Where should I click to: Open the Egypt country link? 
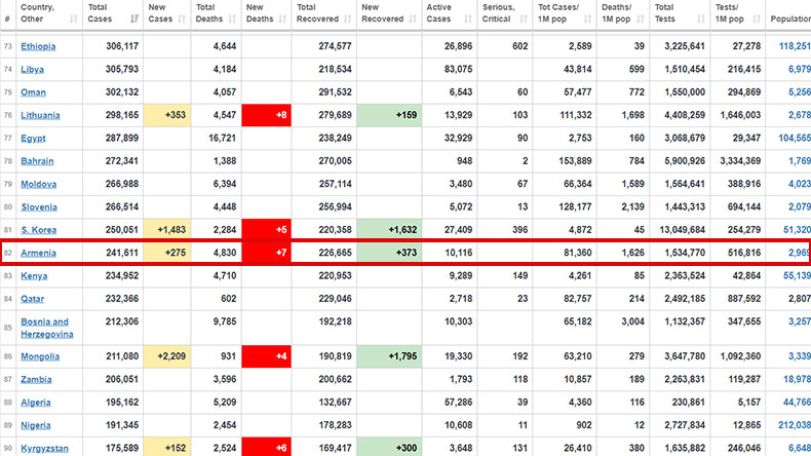pyautogui.click(x=33, y=138)
